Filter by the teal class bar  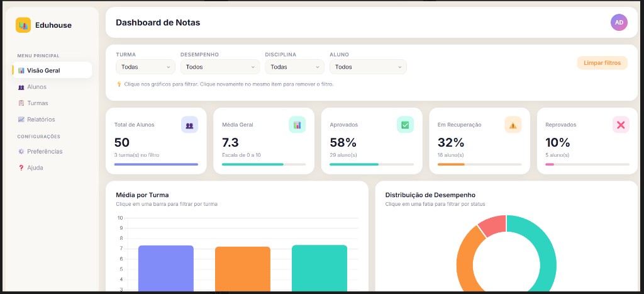pyautogui.click(x=319, y=268)
